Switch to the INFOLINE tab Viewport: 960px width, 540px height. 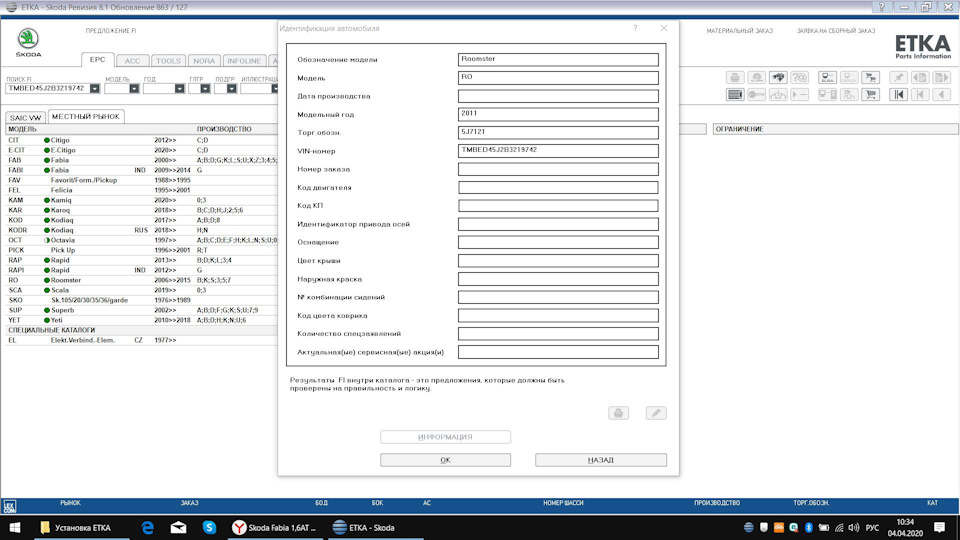[x=244, y=61]
